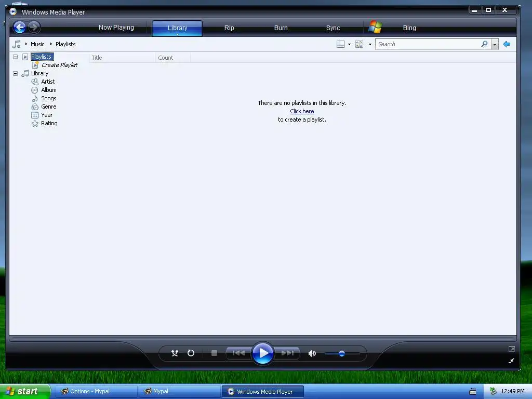Click the 12:49 PM clock
This screenshot has height=399, width=532.
coord(513,391)
